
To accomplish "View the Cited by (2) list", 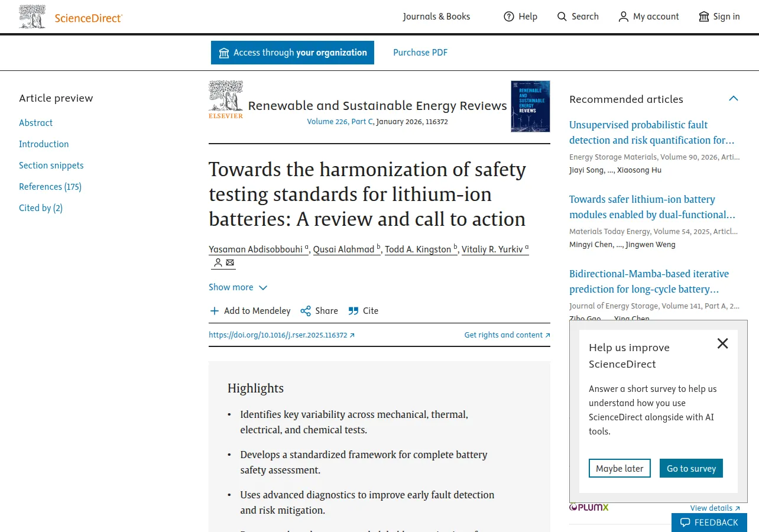I will (41, 208).
